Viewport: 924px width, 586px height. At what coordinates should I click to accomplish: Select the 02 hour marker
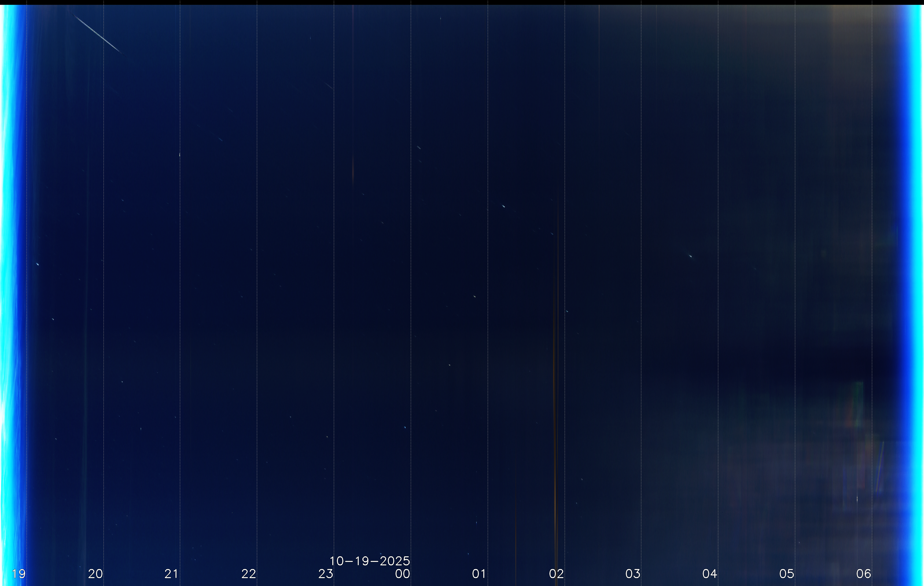(556, 574)
